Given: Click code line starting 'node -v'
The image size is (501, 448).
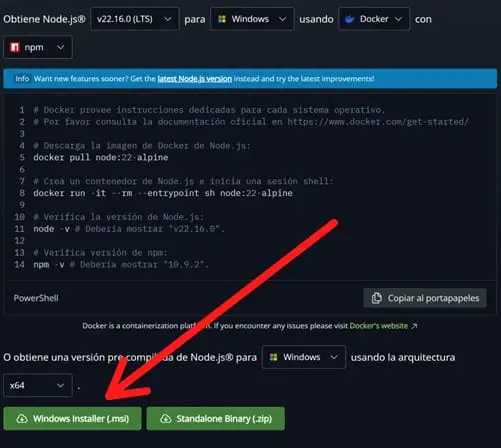Looking at the screenshot, I should click(129, 229).
